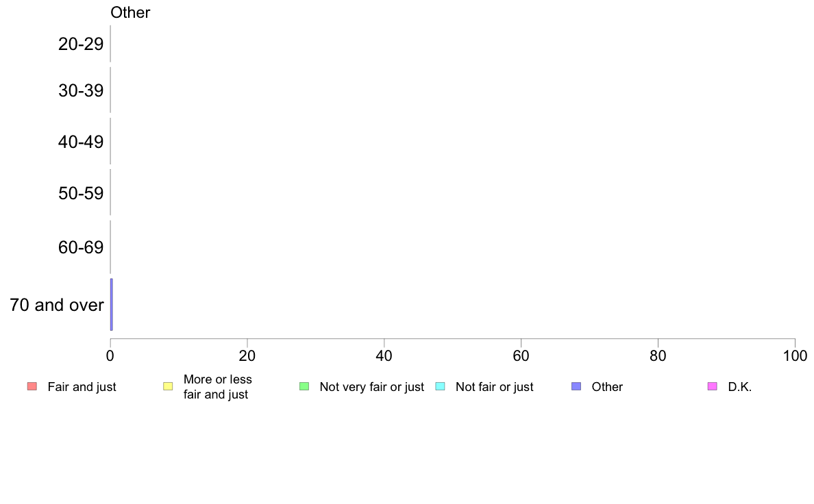Click the cyan Not fair or just swatch
Viewport: 814px width, 504px height.
click(440, 386)
